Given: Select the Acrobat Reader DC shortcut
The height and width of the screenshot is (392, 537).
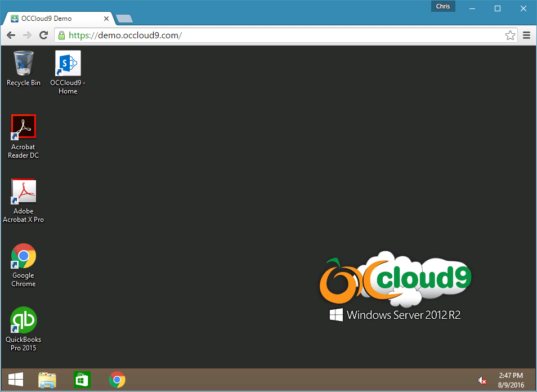Looking at the screenshot, I should point(23,136).
